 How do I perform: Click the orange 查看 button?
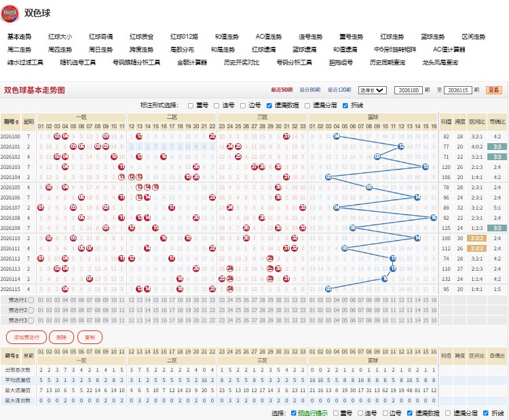click(x=494, y=90)
